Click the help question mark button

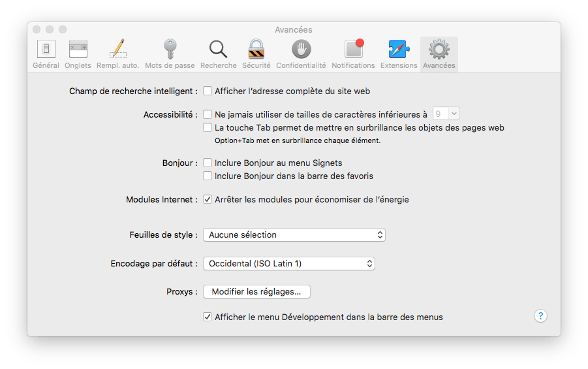540,316
